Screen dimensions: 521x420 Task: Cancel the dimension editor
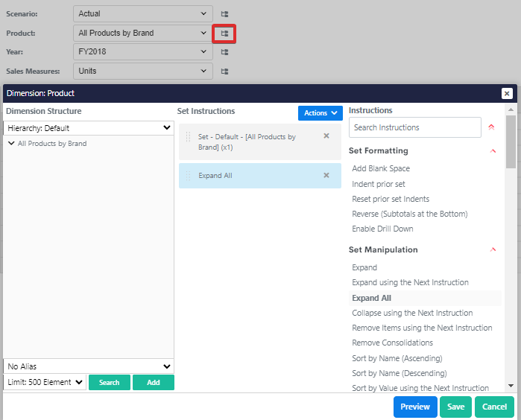[x=494, y=407]
